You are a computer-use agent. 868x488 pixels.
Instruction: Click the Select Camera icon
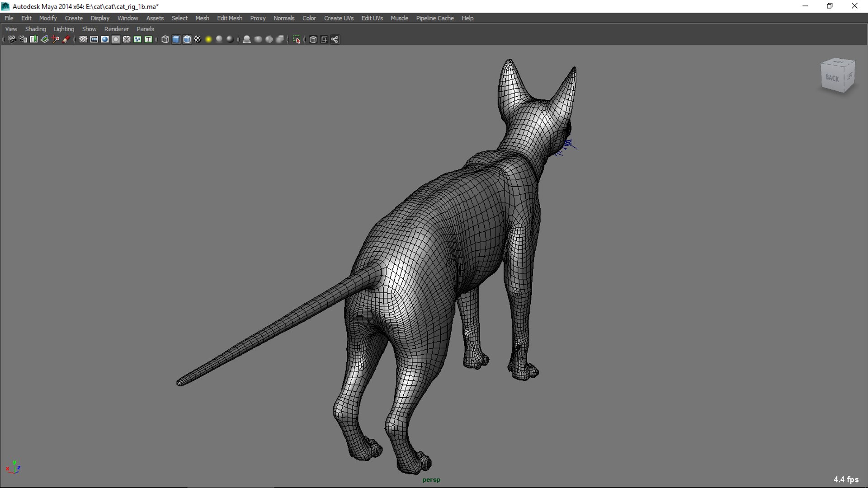12,39
